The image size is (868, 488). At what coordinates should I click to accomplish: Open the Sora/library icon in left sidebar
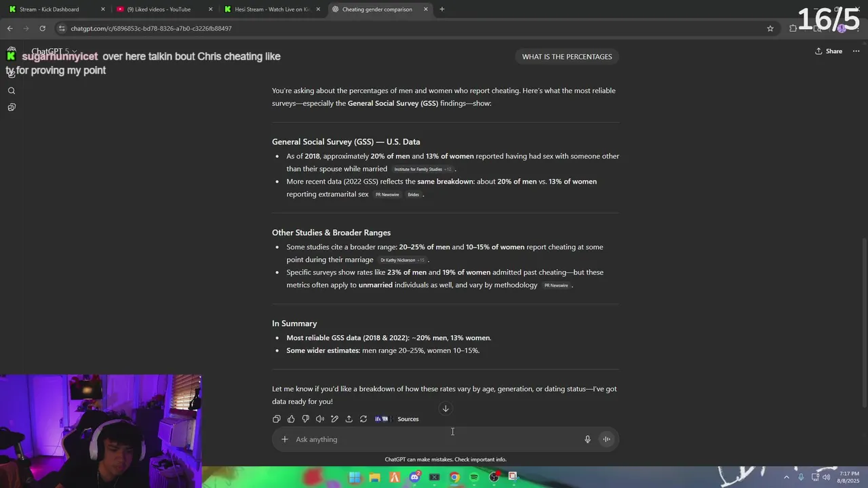pos(12,107)
